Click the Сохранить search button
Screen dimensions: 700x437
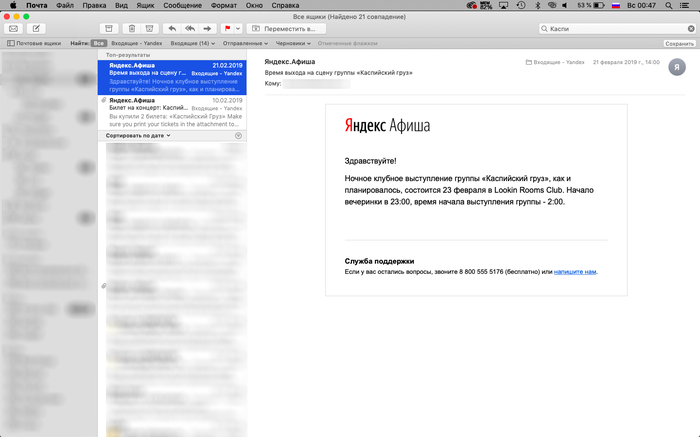pyautogui.click(x=679, y=44)
